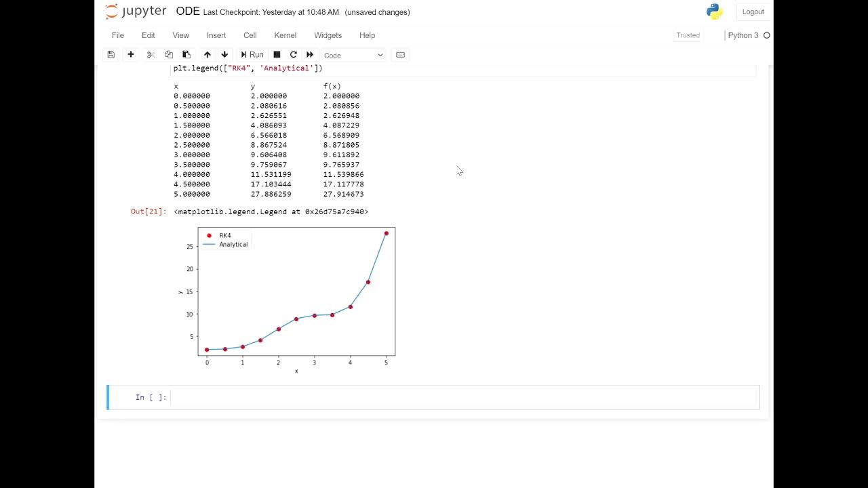This screenshot has width=868, height=488.
Task: Click the value 9.765937 in output
Action: (x=341, y=164)
